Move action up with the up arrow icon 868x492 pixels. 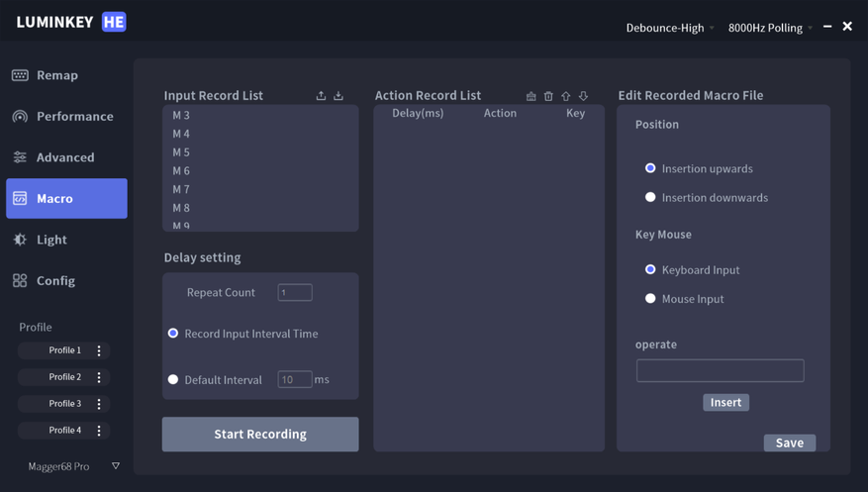[x=566, y=96]
